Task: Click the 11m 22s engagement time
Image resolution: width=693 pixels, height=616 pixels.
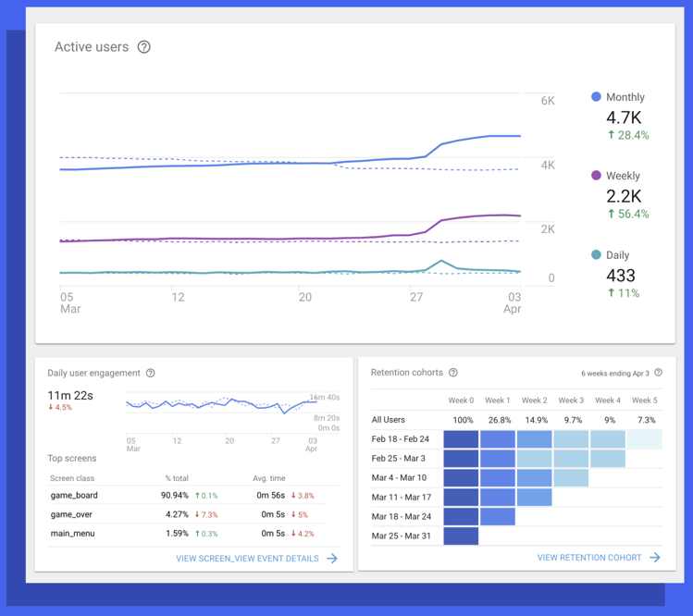Action: pos(70,396)
